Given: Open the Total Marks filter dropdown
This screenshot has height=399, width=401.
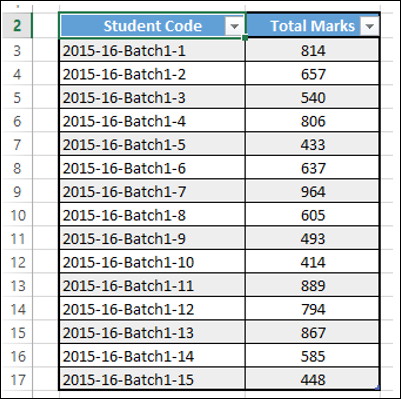Looking at the screenshot, I should point(370,26).
